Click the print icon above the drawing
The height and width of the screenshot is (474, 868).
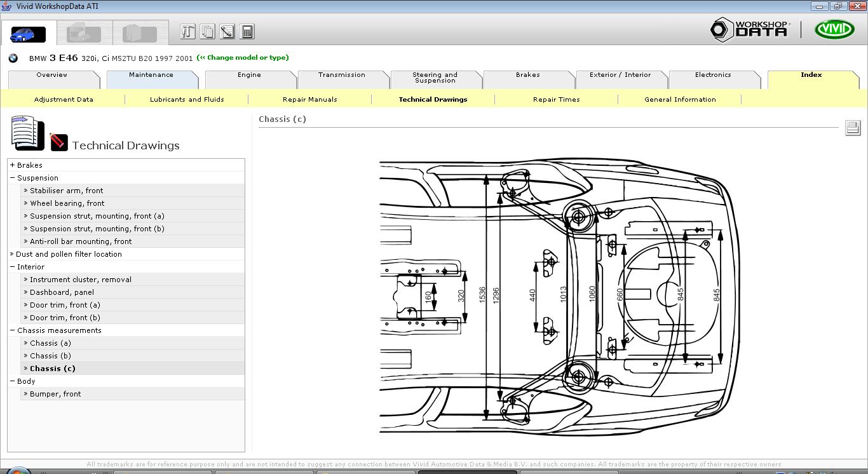(852, 128)
